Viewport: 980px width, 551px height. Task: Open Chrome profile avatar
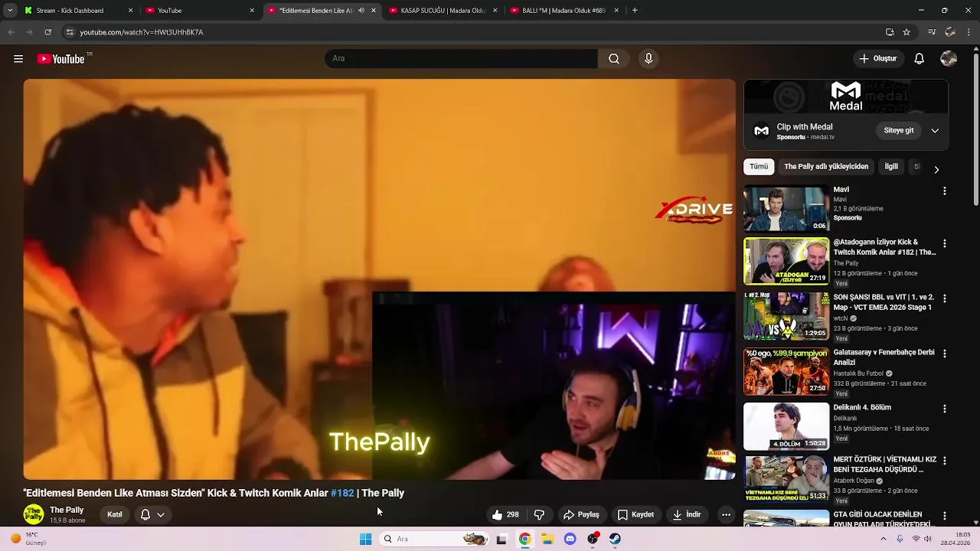(x=950, y=32)
